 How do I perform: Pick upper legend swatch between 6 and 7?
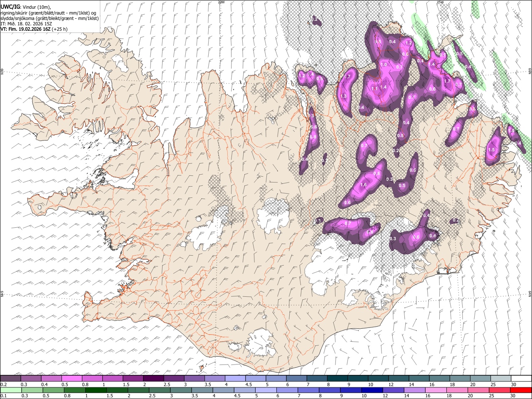click(296, 378)
